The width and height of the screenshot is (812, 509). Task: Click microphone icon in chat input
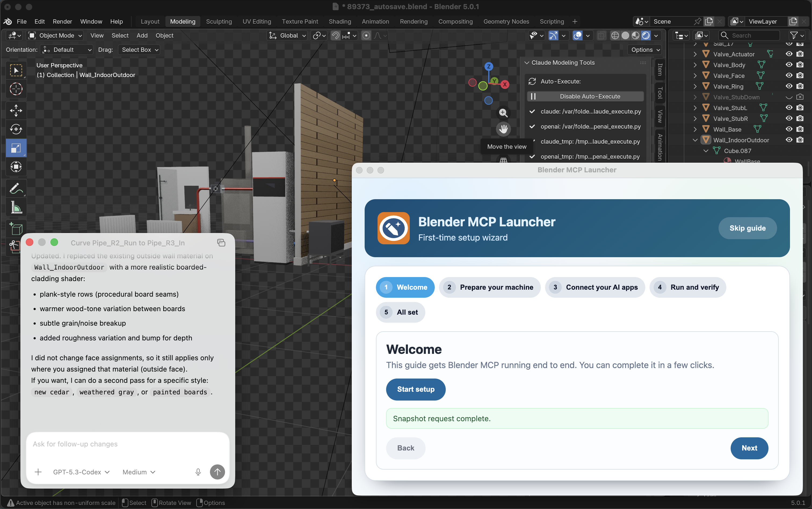click(198, 472)
